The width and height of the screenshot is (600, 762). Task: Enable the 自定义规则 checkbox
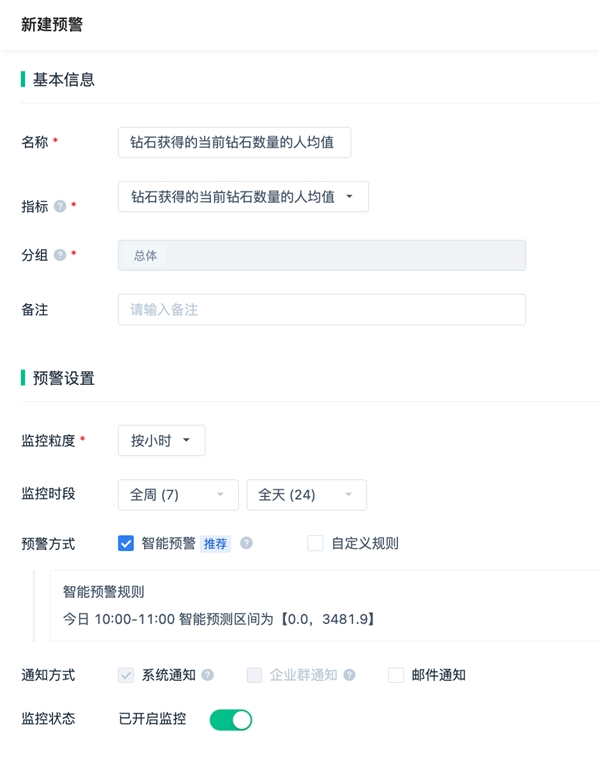pos(316,544)
